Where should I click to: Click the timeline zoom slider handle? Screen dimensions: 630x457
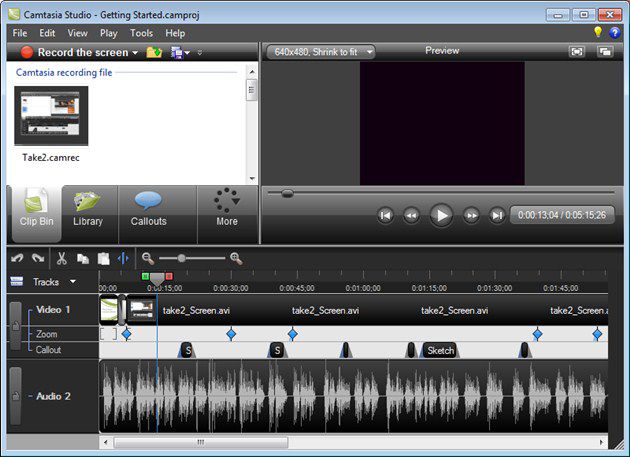coord(182,258)
